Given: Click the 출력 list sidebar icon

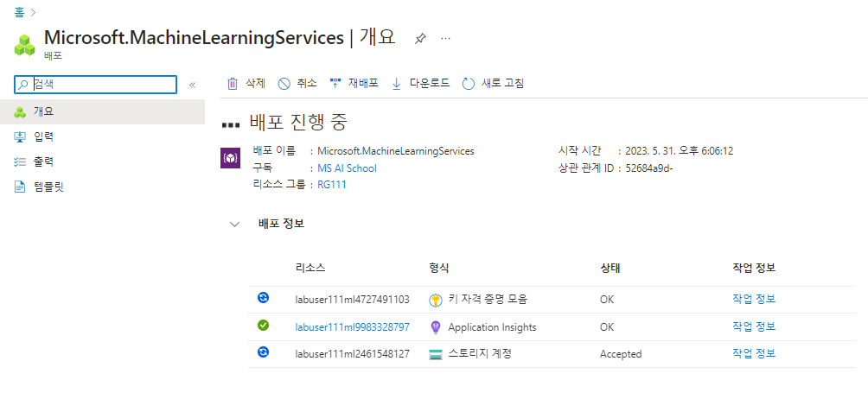Looking at the screenshot, I should point(20,161).
